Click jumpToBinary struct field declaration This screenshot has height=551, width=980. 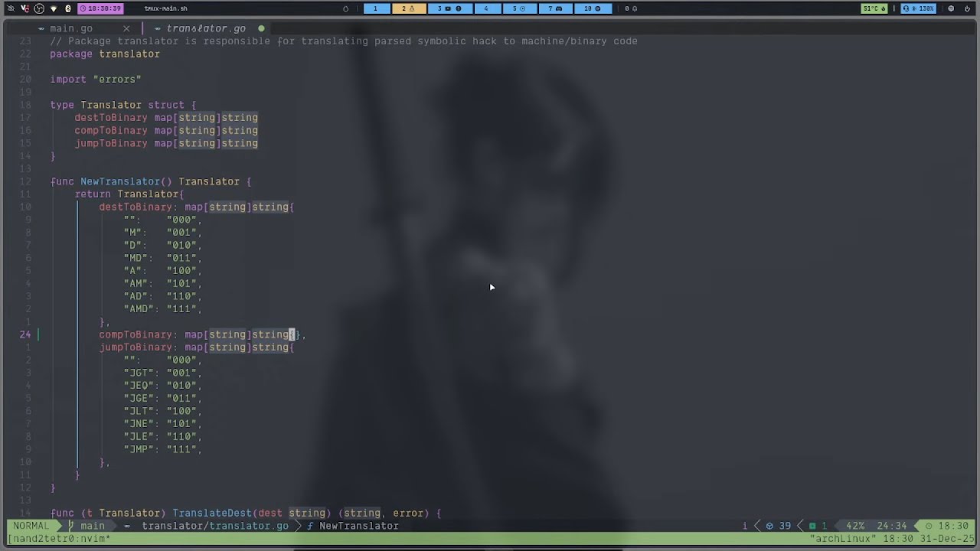166,143
